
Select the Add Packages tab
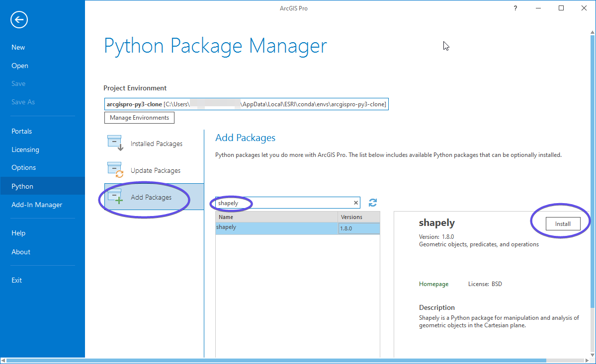point(154,197)
